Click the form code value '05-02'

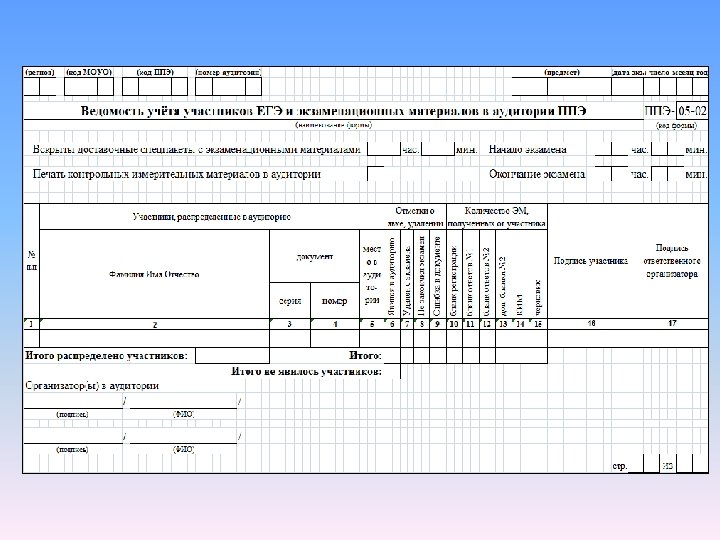[692, 111]
